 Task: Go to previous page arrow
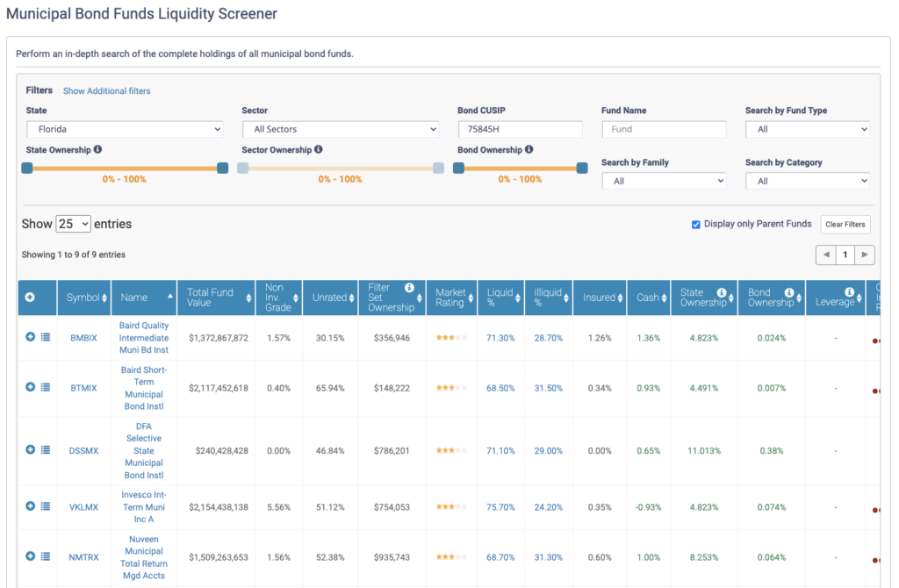[826, 255]
